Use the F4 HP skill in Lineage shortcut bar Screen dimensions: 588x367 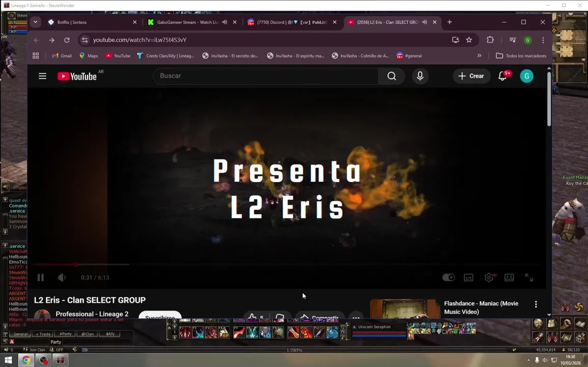point(224,332)
